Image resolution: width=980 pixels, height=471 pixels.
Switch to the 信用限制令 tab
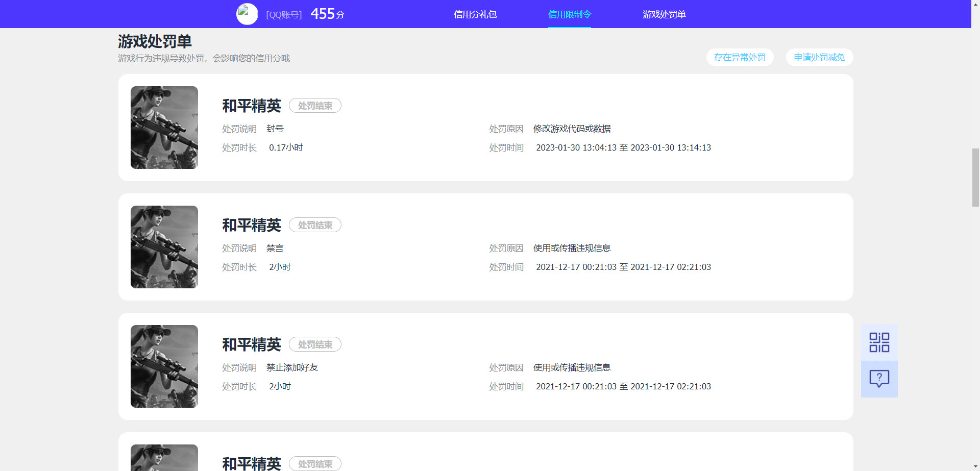pyautogui.click(x=570, y=14)
